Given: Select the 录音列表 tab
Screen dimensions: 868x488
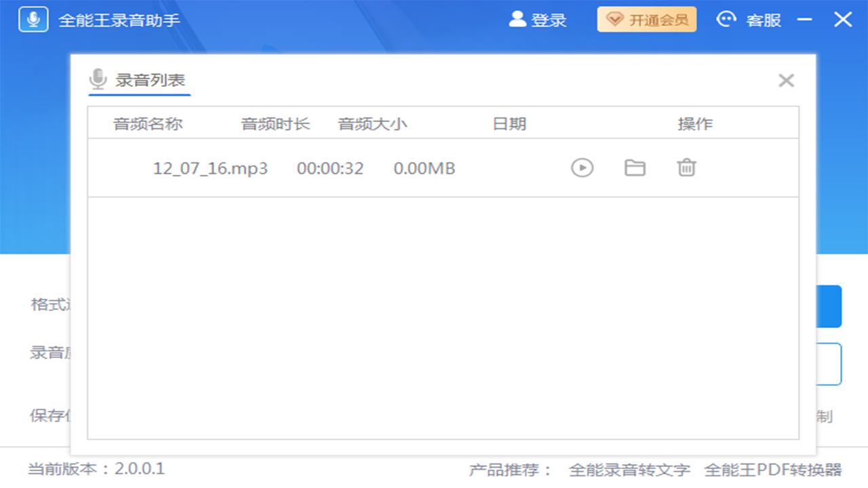Looking at the screenshot, I should (x=151, y=79).
